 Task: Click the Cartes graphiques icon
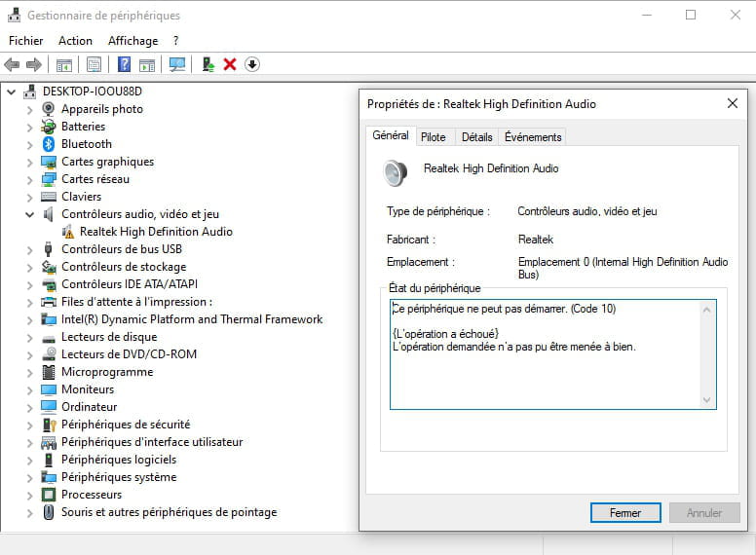pyautogui.click(x=48, y=162)
